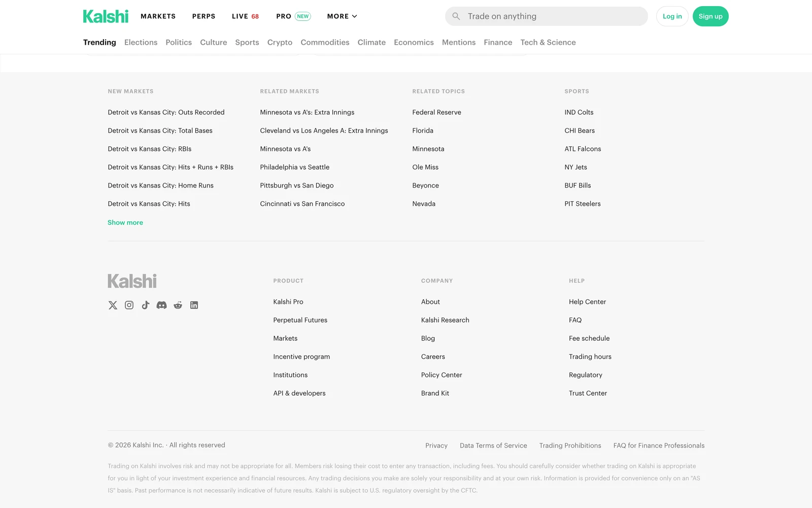Open 'Minnesota vs A's: Extra Innings' market
The width and height of the screenshot is (812, 508).
[x=307, y=112]
